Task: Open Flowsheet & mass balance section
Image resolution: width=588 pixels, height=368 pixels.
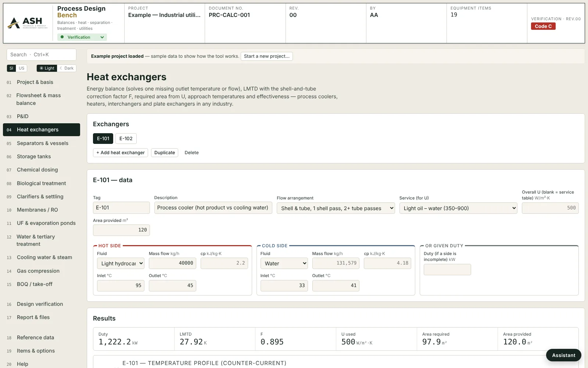Action: pyautogui.click(x=42, y=99)
